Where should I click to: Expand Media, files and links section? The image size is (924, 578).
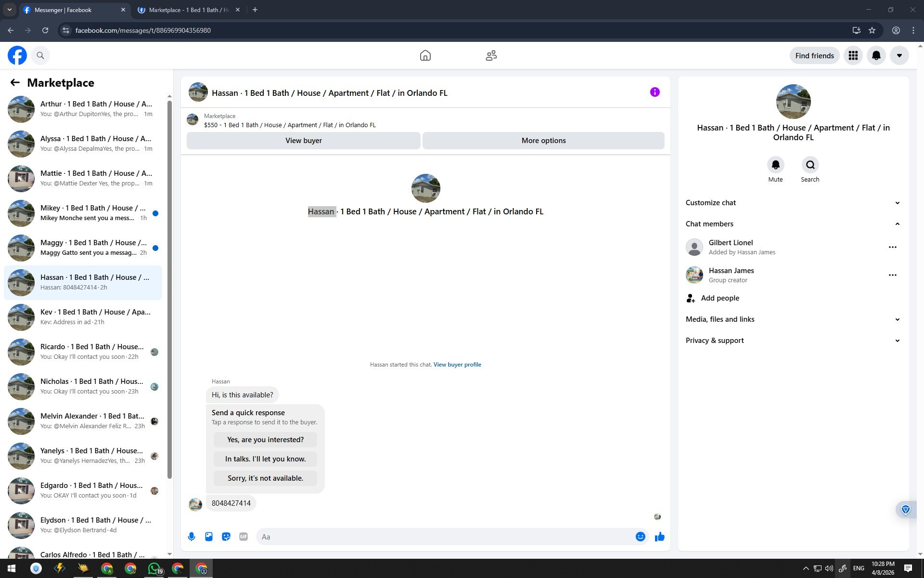(x=793, y=319)
